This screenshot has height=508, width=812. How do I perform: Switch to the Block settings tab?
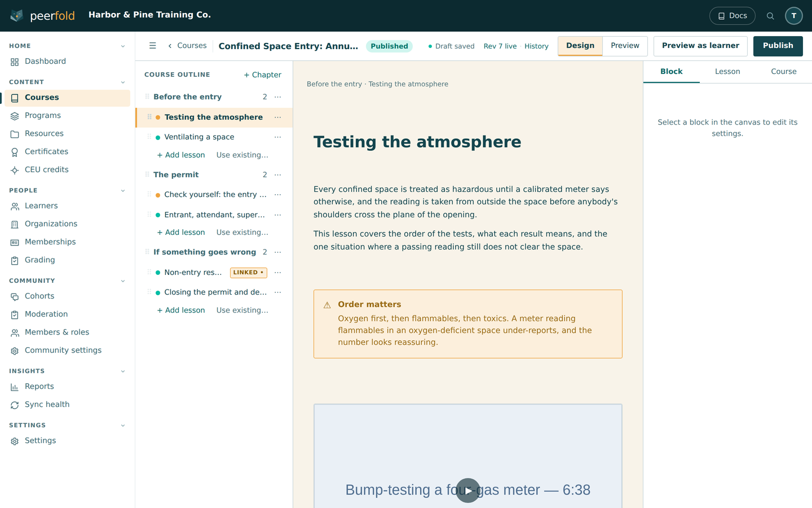point(671,72)
